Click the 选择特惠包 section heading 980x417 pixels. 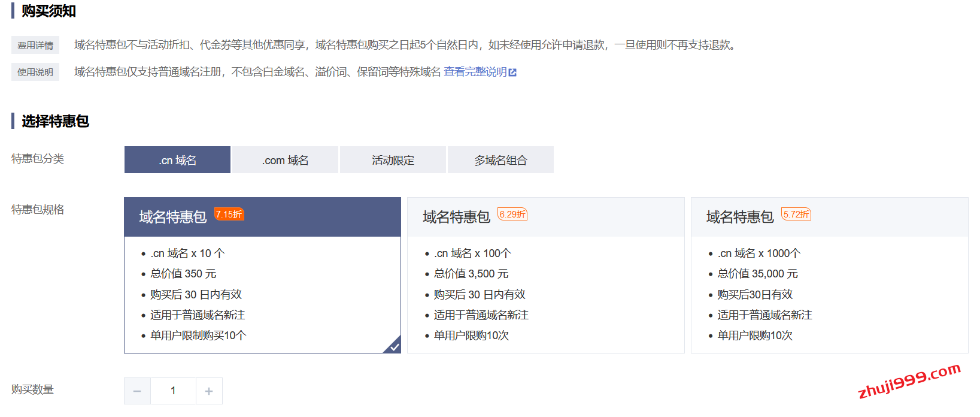56,121
